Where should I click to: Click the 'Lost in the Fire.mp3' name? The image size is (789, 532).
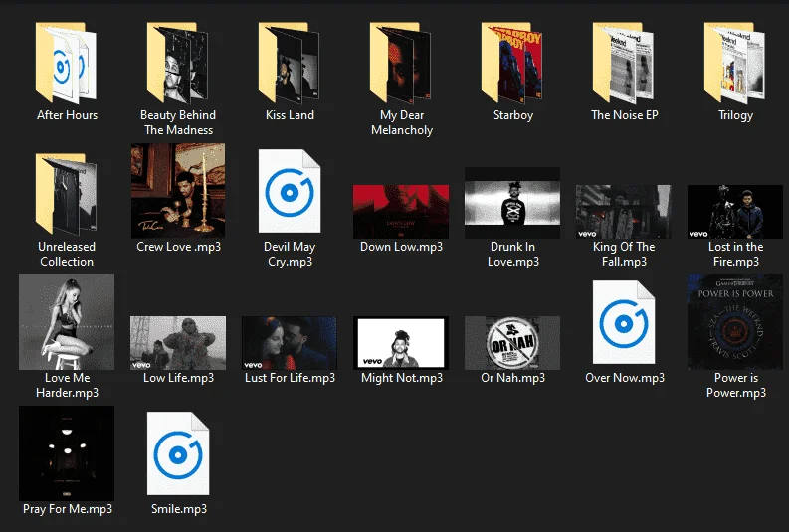pos(735,254)
